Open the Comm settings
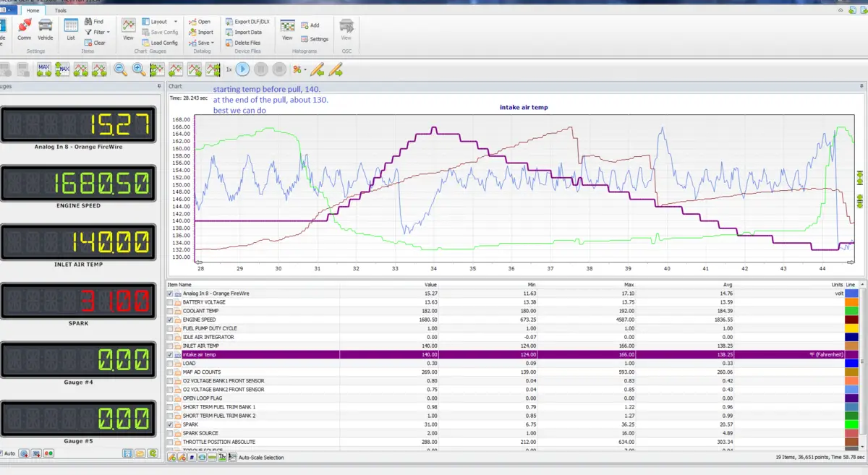The width and height of the screenshot is (868, 475). 24,30
